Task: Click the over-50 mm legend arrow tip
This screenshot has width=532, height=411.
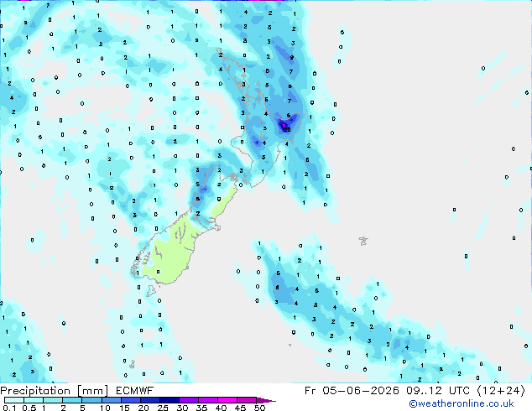Action: click(266, 400)
